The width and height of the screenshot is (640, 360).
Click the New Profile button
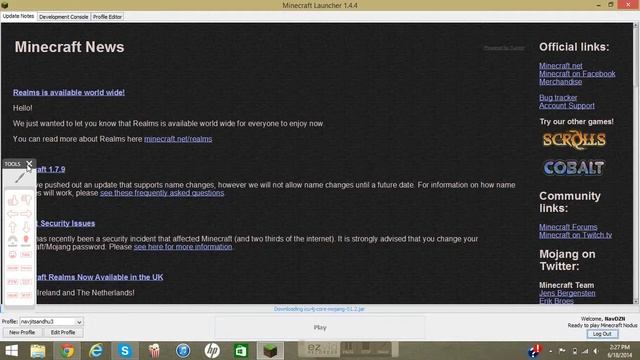click(22, 332)
